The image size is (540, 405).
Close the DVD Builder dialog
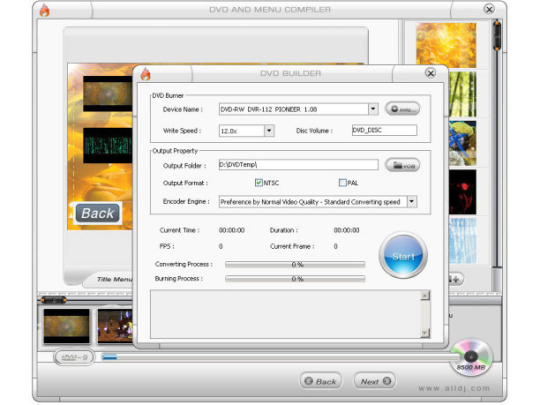click(x=430, y=73)
